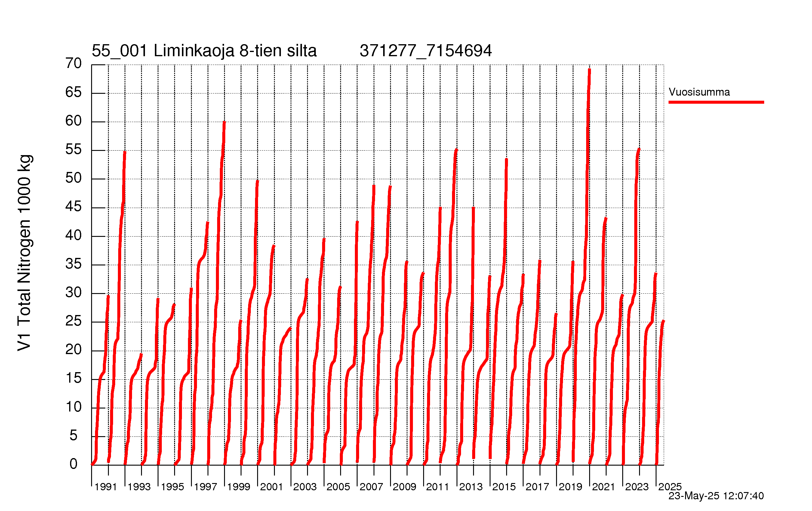The width and height of the screenshot is (812, 511).
Task: Click the y-axis value 70
Action: point(73,63)
